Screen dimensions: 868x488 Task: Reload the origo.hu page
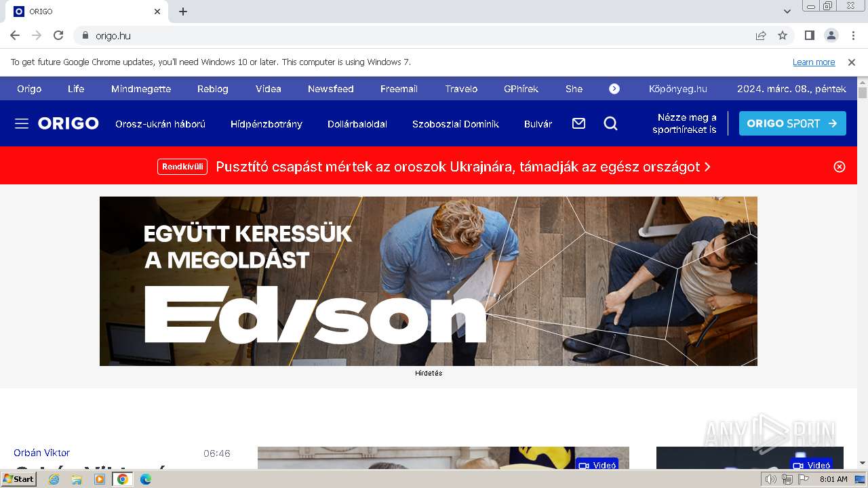point(58,35)
